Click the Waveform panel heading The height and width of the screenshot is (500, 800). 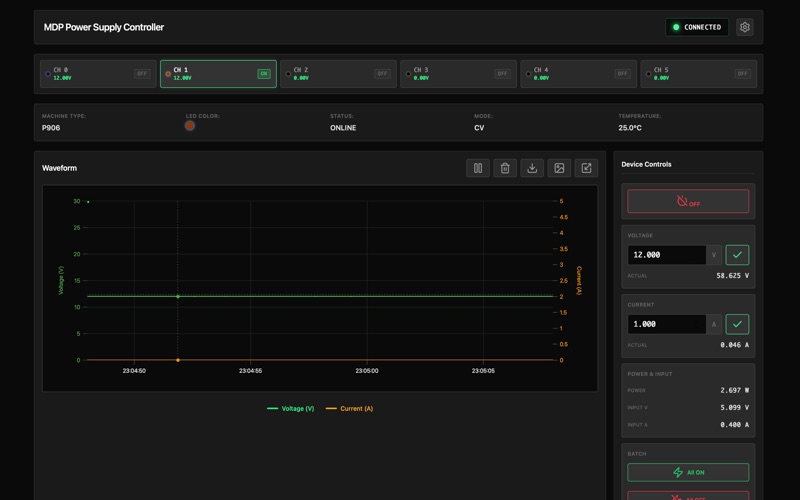59,168
